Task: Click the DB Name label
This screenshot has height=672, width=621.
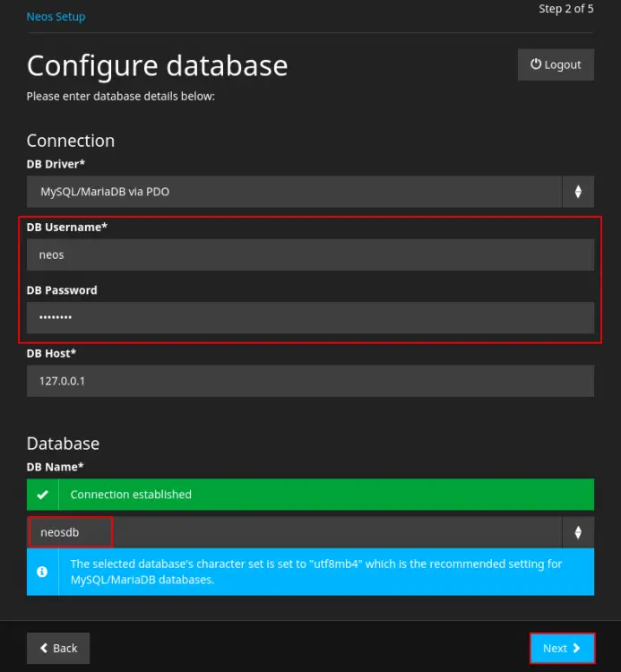Action: (55, 467)
